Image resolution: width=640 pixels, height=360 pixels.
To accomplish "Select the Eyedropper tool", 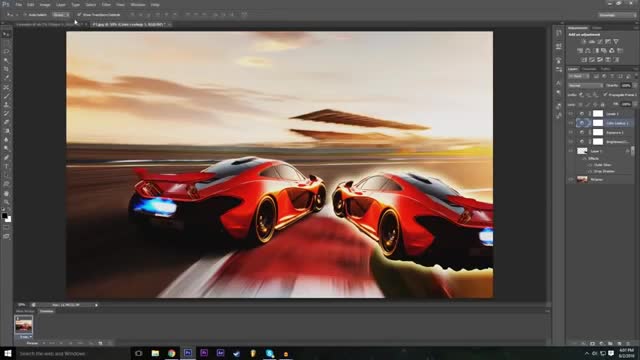I will (7, 78).
